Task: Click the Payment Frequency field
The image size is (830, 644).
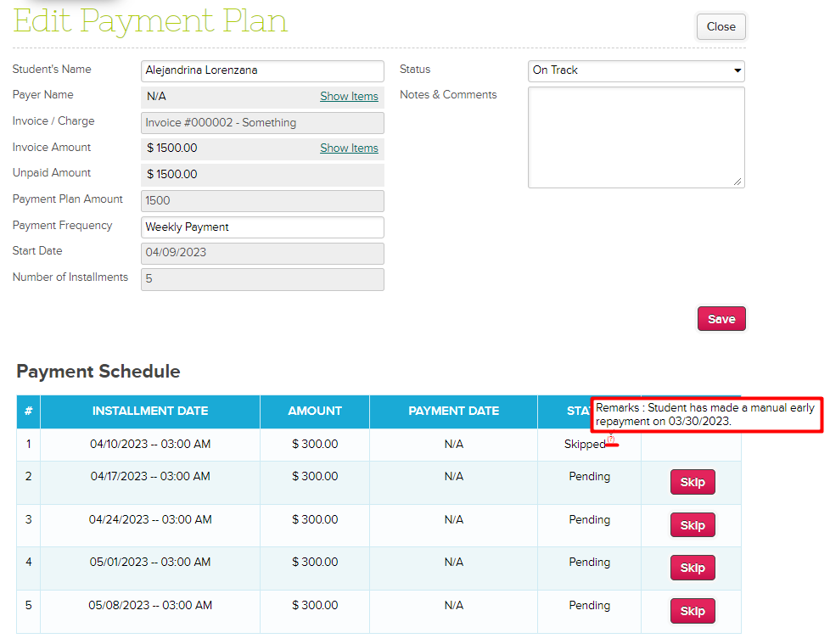Action: pos(262,227)
